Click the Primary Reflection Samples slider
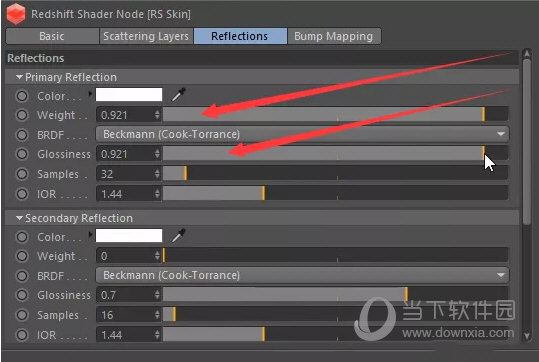 click(336, 173)
